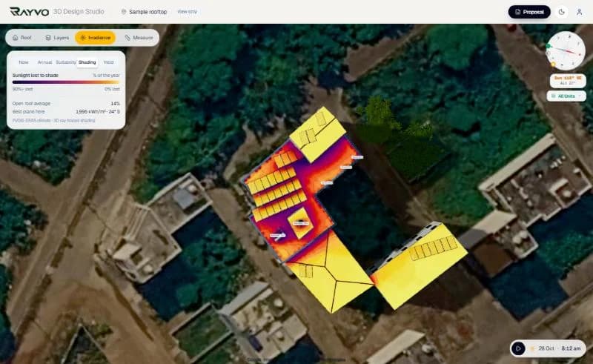This screenshot has width=593, height=364.
Task: Open the Layers tool
Action: click(57, 38)
